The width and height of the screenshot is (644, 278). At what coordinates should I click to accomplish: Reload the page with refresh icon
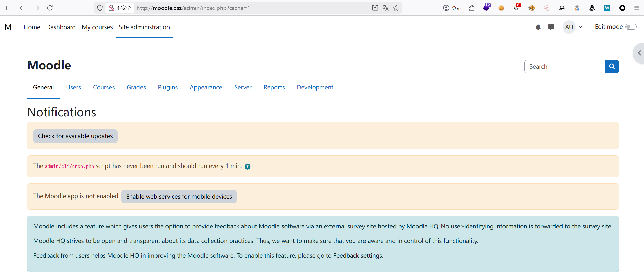point(50,8)
